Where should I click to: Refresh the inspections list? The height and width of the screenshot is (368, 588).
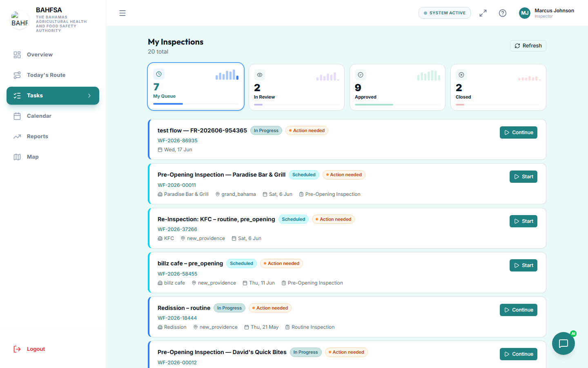tap(528, 46)
